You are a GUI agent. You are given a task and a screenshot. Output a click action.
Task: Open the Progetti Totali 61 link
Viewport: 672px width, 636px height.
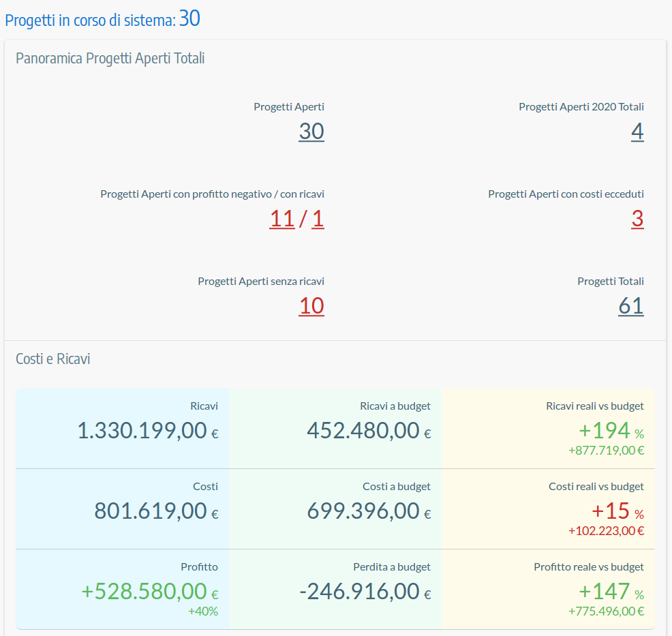[630, 306]
